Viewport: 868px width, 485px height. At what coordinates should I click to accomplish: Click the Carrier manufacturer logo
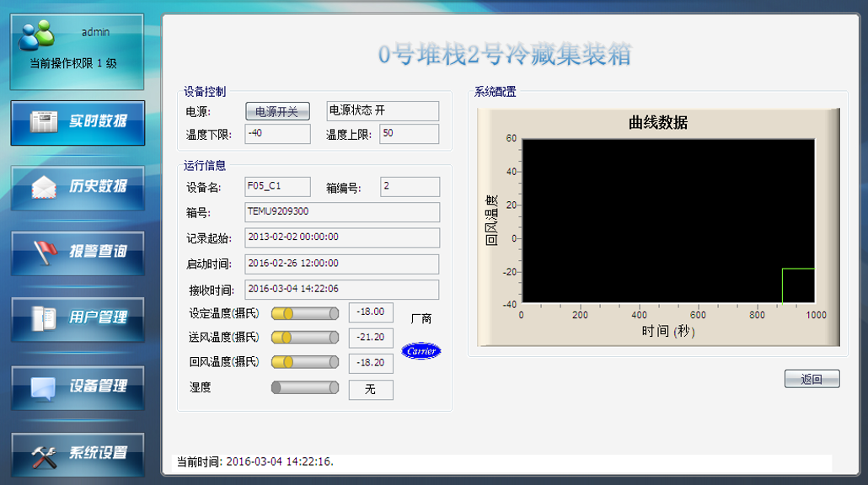coord(421,350)
